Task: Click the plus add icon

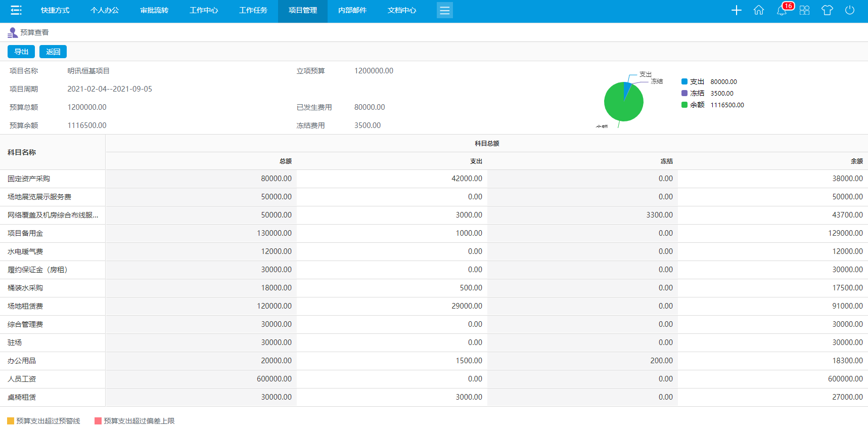Action: tap(736, 10)
